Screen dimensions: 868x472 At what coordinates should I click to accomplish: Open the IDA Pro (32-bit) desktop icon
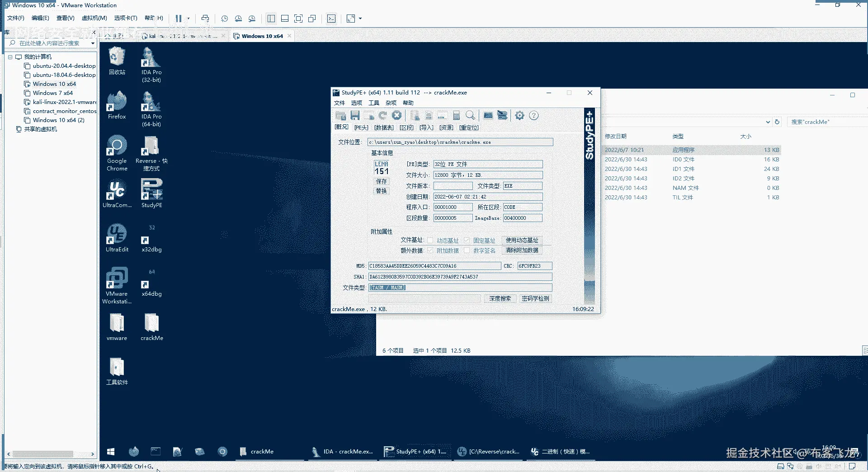[151, 64]
